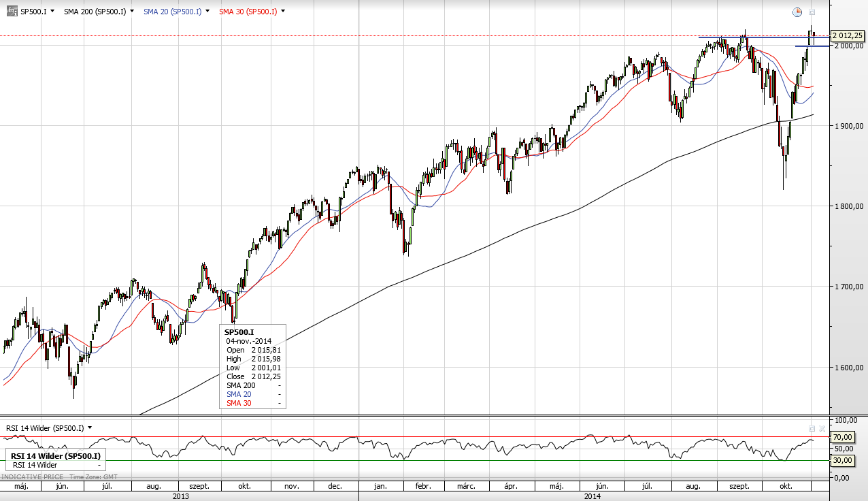
Task: Click the clock icon above the price chart
Action: pos(797,12)
